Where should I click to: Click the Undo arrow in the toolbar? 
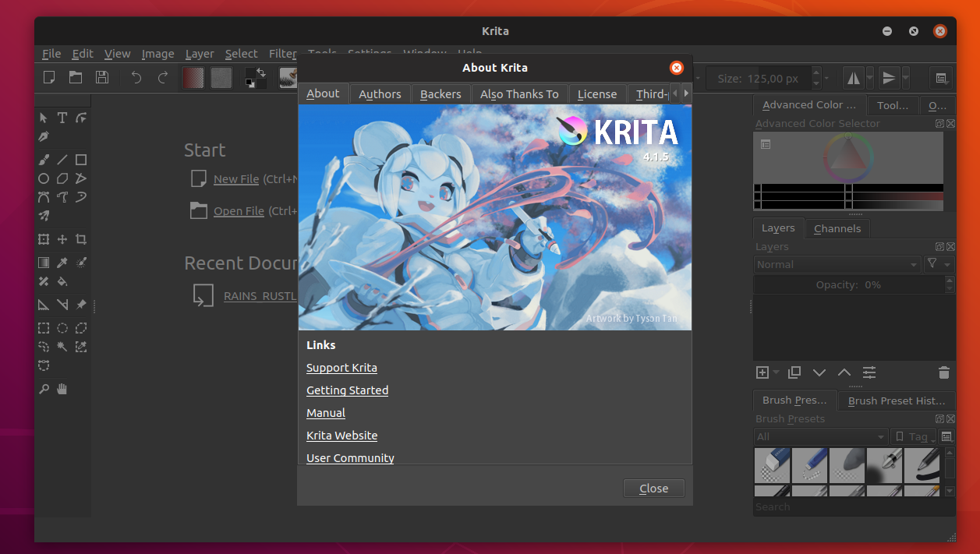click(x=136, y=77)
